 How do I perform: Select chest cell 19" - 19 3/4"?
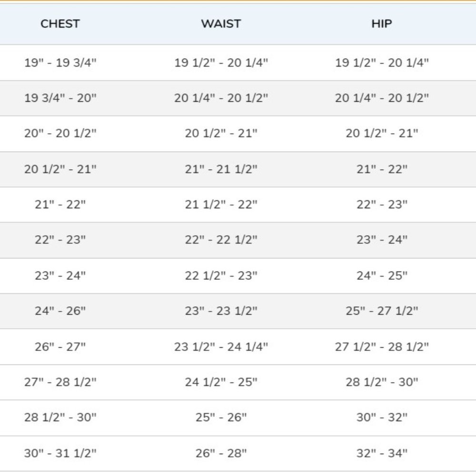pyautogui.click(x=60, y=62)
